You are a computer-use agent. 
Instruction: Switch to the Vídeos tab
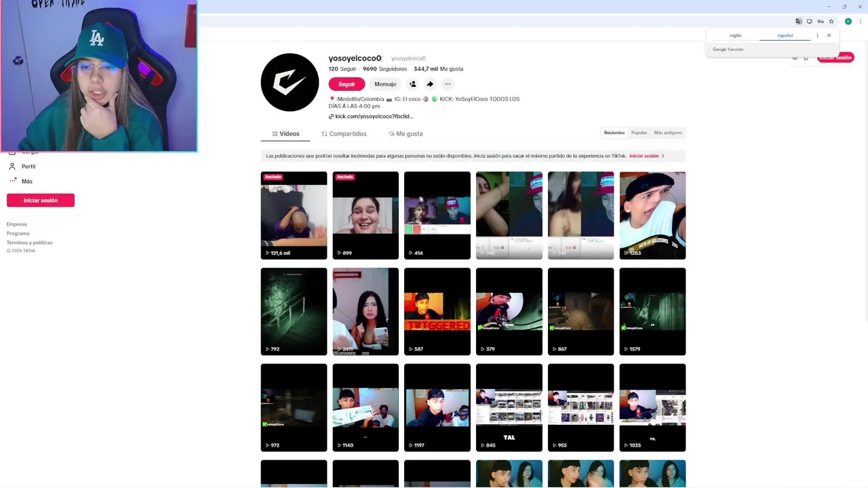285,134
